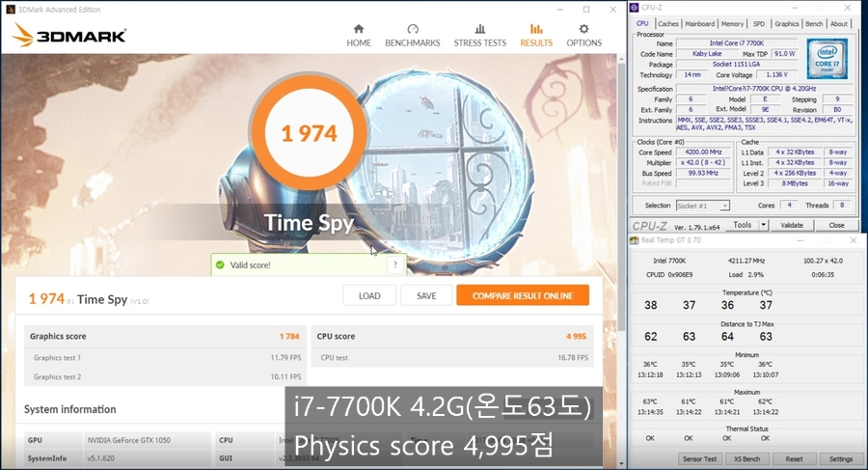Screen dimensions: 868x470
Task: Click Reset in Real Temp
Action: point(794,459)
